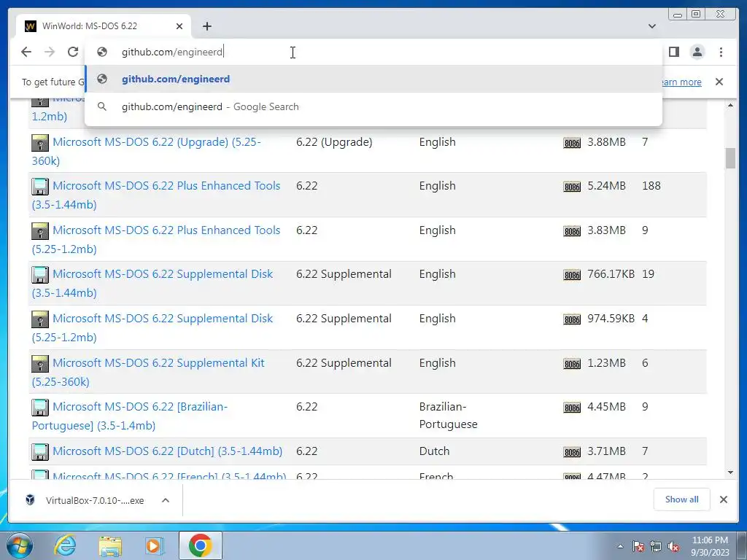747x560 pixels.
Task: Go back to the previous page
Action: (26, 52)
